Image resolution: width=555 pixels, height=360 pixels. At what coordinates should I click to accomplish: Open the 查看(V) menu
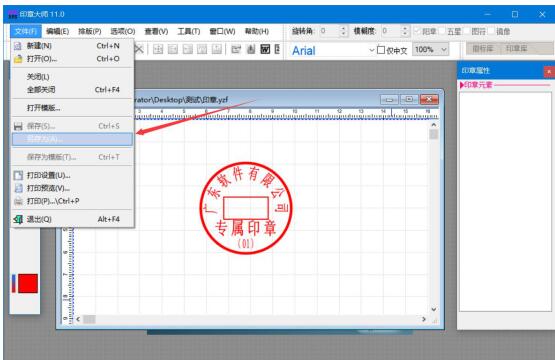156,31
